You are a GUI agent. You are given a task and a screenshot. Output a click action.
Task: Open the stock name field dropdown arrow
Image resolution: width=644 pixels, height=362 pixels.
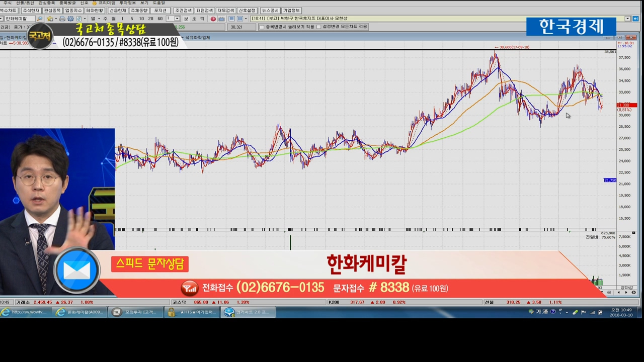tap(2, 19)
